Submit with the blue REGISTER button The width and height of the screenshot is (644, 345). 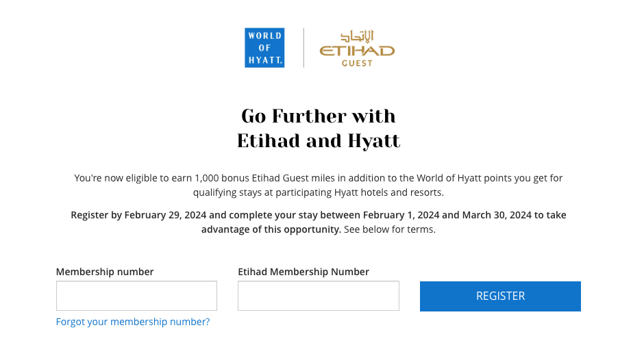click(500, 296)
